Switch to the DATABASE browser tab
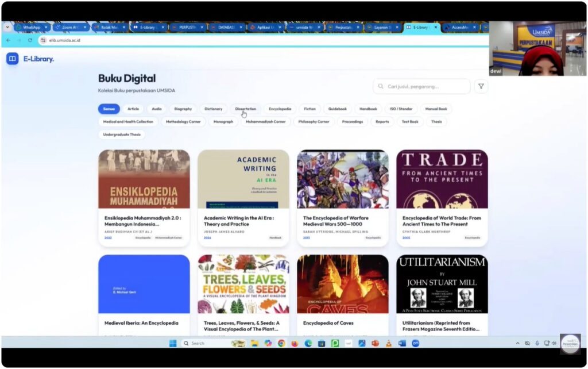Image resolution: width=588 pixels, height=369 pixels. point(225,27)
